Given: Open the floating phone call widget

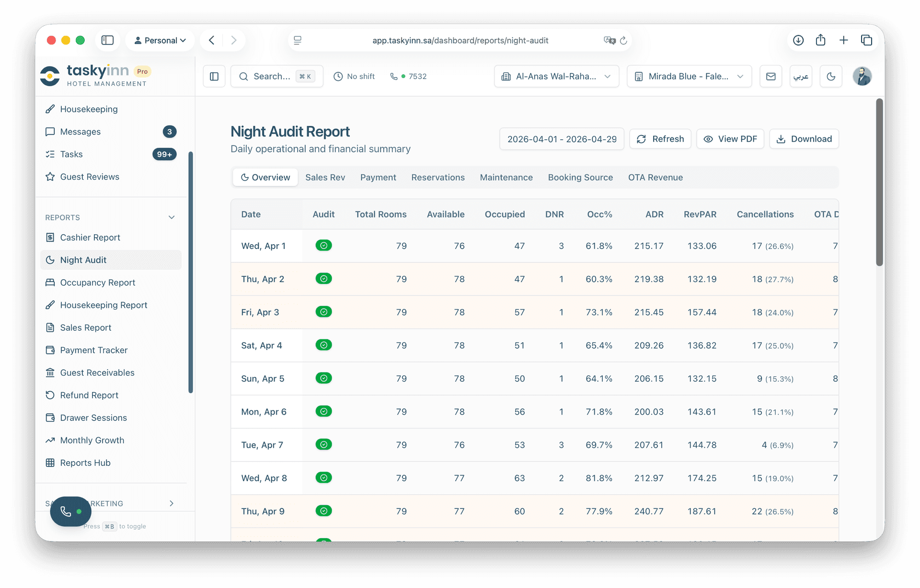Looking at the screenshot, I should point(70,511).
